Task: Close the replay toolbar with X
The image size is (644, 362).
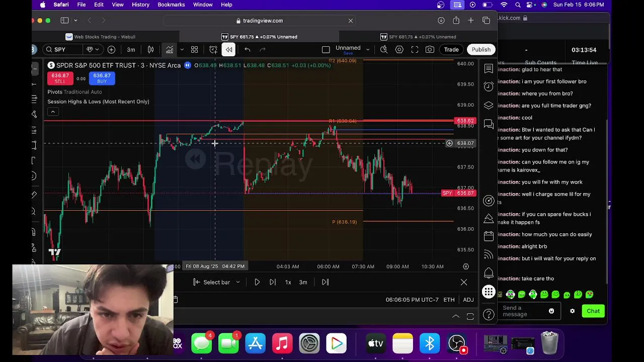Action: click(x=464, y=282)
